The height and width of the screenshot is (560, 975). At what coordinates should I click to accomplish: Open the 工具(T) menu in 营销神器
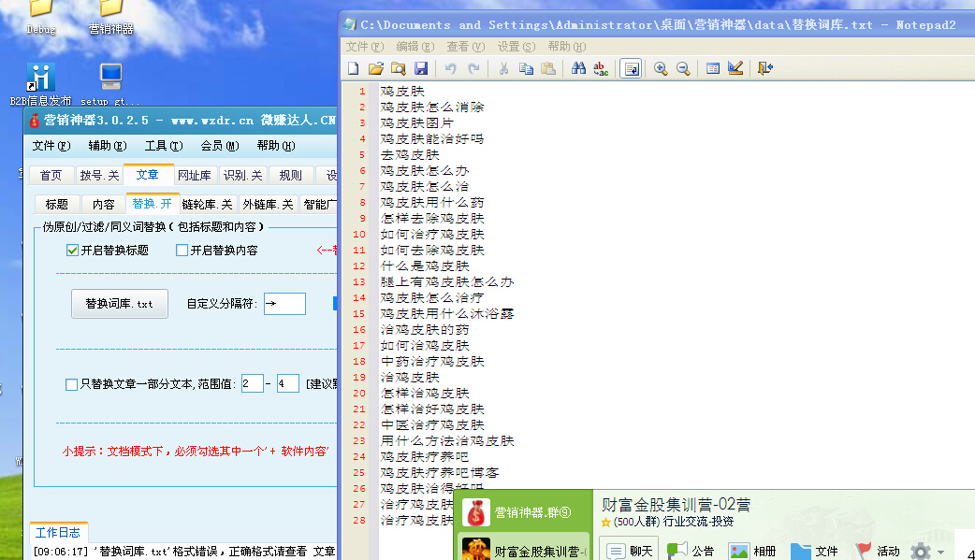click(x=162, y=146)
